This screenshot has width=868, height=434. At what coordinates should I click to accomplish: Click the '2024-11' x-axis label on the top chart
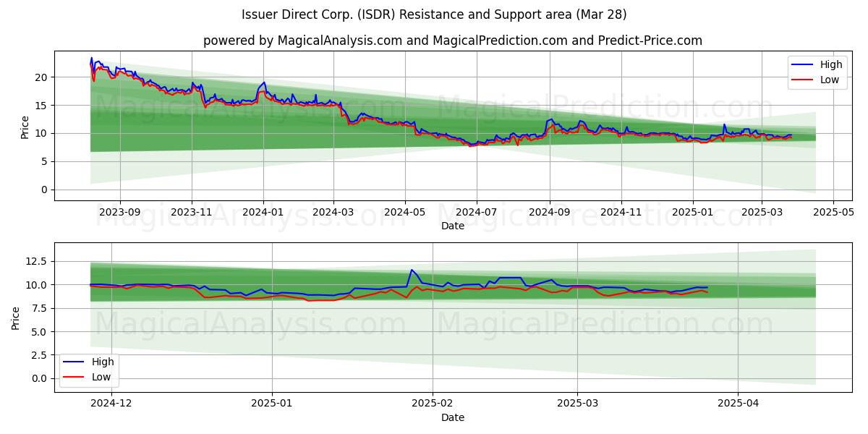point(621,213)
